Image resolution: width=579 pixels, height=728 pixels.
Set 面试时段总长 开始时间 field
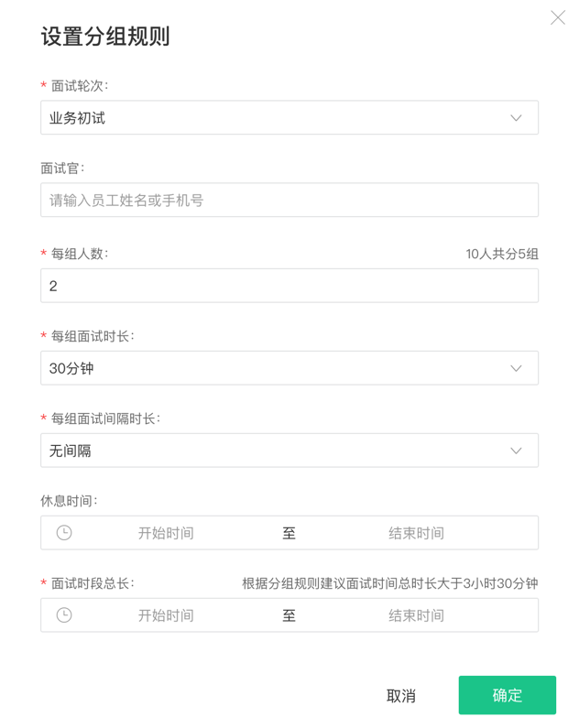(x=166, y=615)
